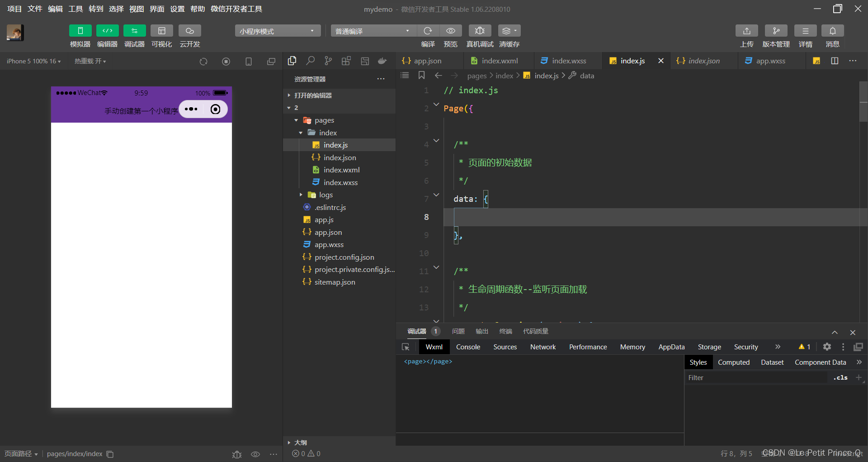Open message notifications (消息)
868x462 pixels.
coord(832,31)
